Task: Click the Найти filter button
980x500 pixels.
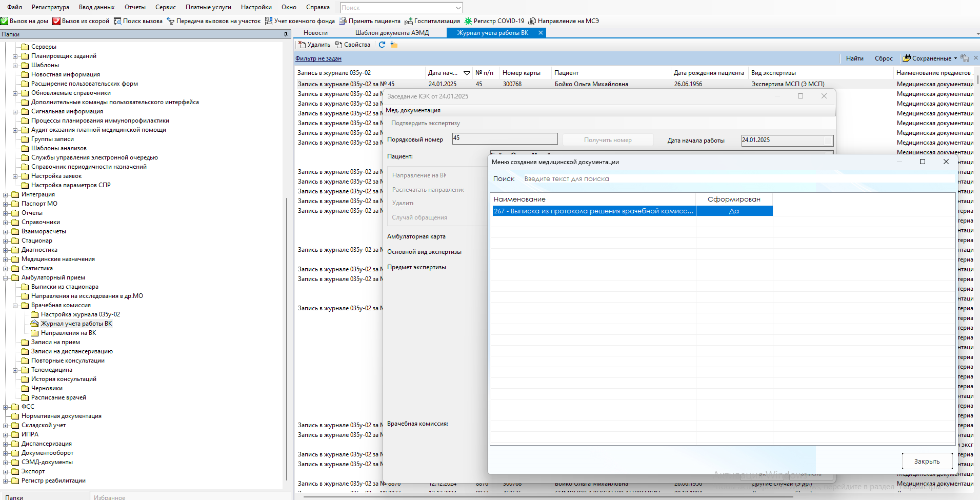Action: click(854, 58)
